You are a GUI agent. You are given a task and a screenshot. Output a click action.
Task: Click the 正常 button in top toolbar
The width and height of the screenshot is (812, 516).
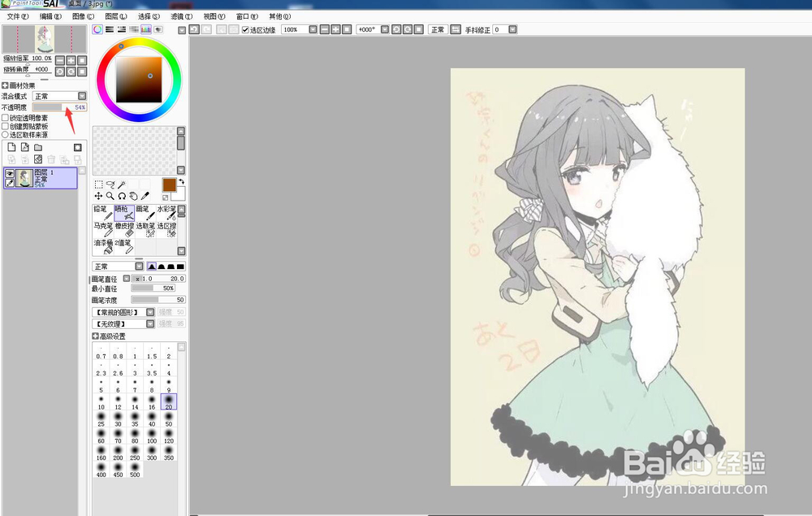point(438,29)
